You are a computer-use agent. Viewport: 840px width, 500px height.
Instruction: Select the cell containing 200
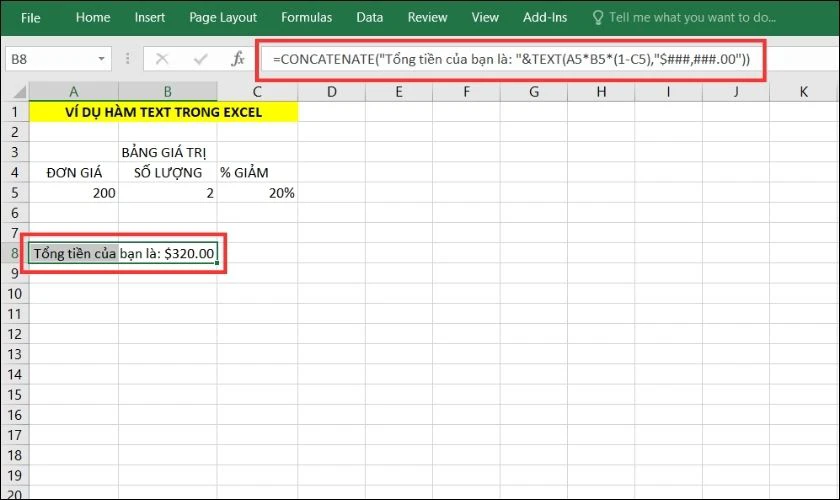74,193
